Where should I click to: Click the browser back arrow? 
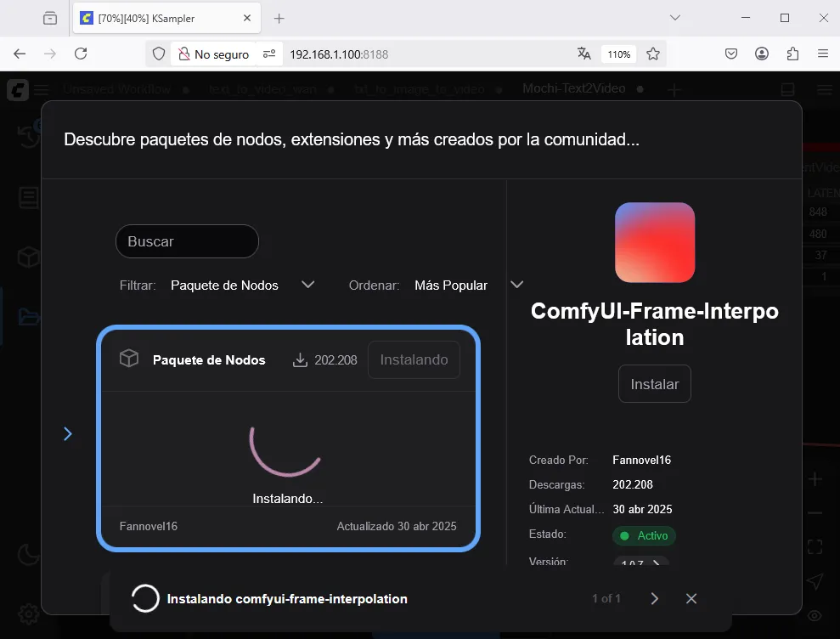pyautogui.click(x=20, y=54)
